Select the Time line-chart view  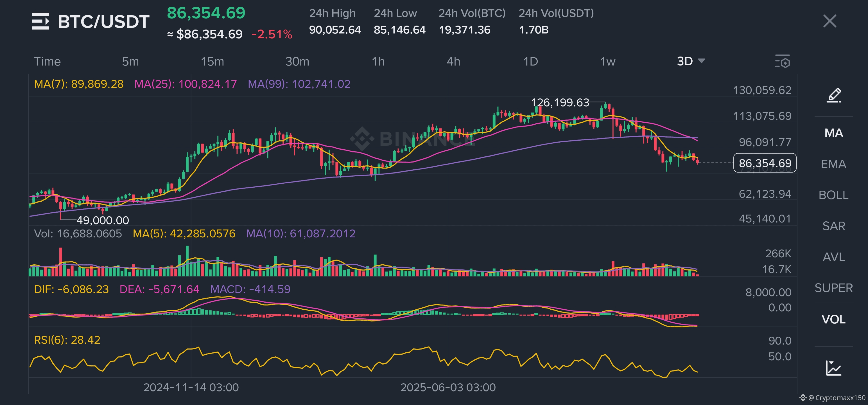pos(47,62)
